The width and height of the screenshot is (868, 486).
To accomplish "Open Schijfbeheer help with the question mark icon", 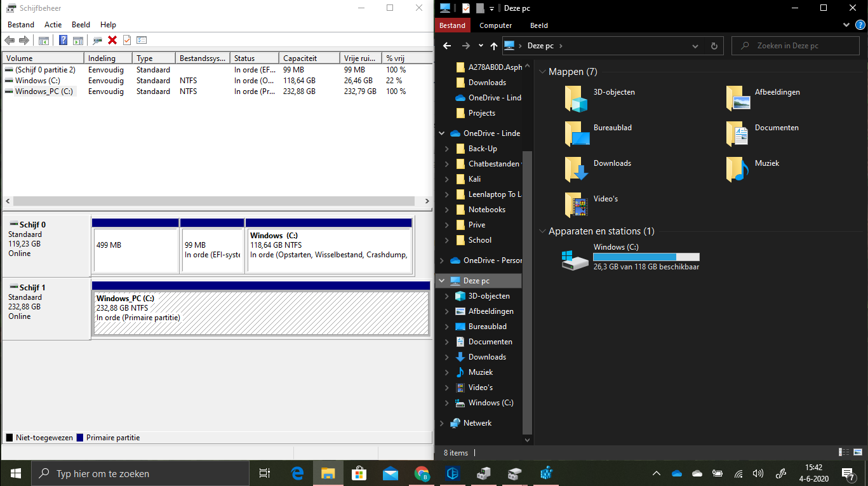I will tap(62, 40).
